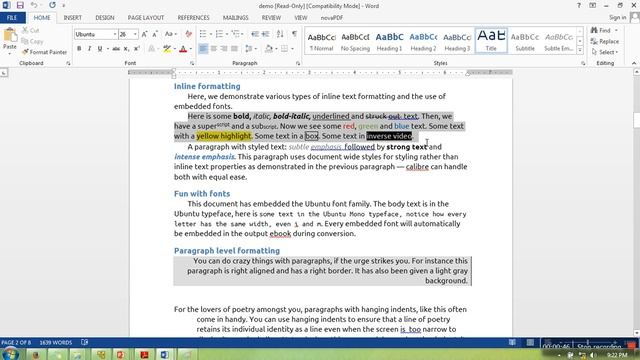This screenshot has height=360, width=640.
Task: Expand the Styles gallery More arrow
Action: 580,50
